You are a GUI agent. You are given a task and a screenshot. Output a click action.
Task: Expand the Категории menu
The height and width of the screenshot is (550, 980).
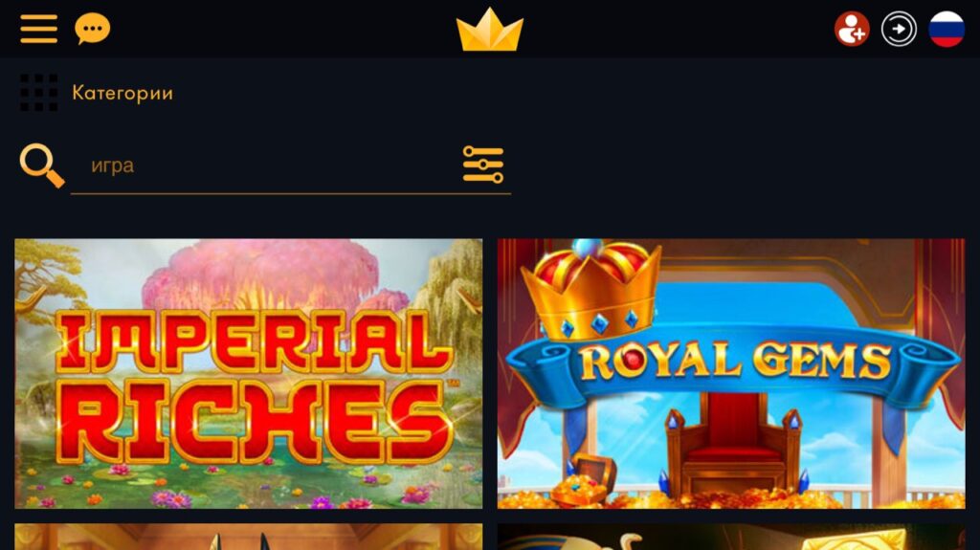tap(122, 93)
